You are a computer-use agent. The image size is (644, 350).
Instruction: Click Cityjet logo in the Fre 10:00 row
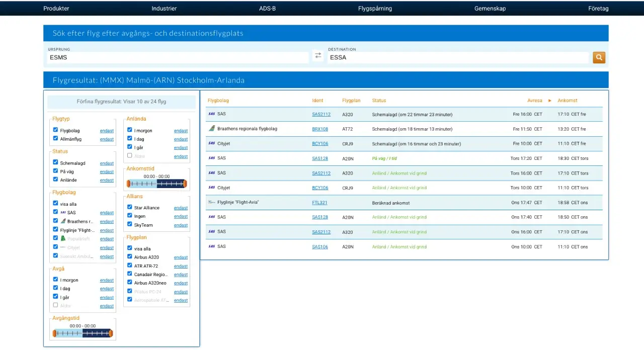point(212,143)
